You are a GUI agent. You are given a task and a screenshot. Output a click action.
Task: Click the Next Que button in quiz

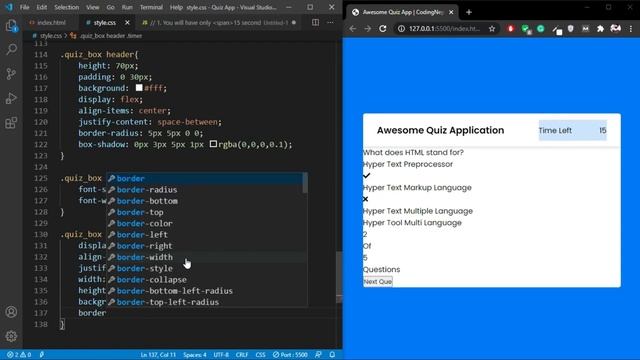[378, 282]
